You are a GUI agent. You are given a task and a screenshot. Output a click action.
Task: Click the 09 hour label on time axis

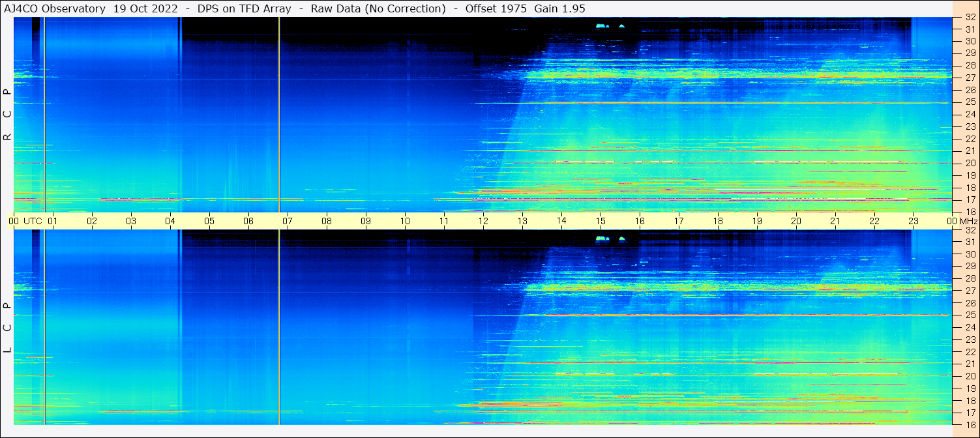pos(365,221)
